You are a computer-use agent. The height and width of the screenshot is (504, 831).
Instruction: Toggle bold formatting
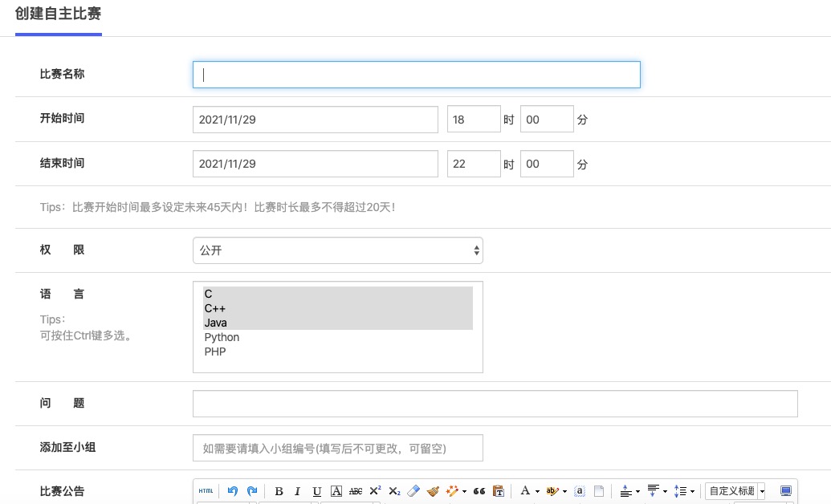click(279, 491)
